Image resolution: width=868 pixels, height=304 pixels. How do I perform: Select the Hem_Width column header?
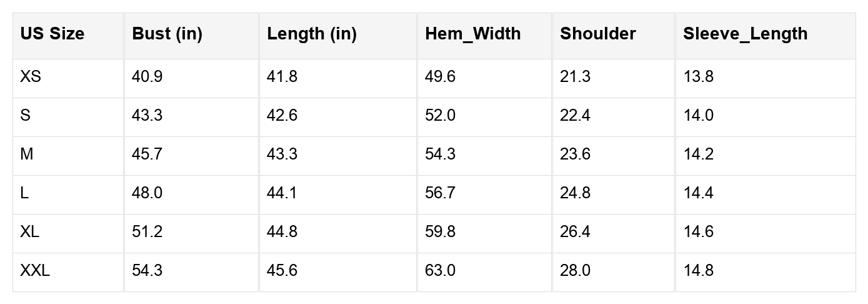point(472,34)
